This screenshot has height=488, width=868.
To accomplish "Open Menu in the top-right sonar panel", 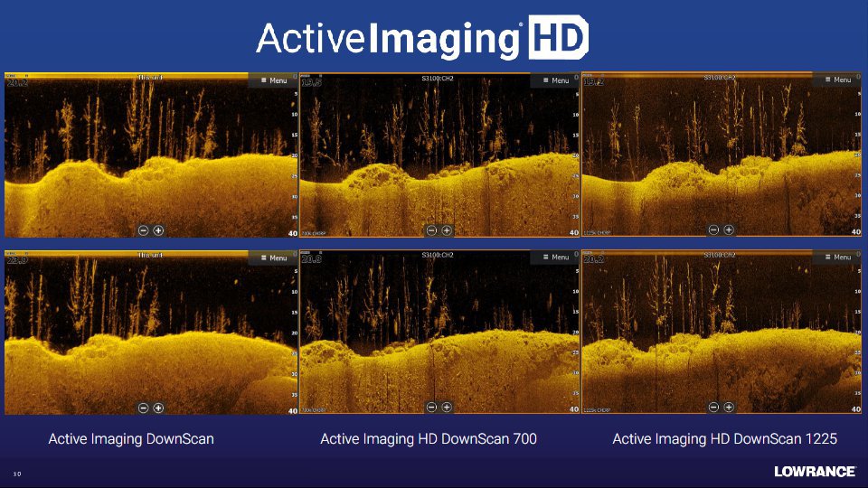I will coord(836,80).
